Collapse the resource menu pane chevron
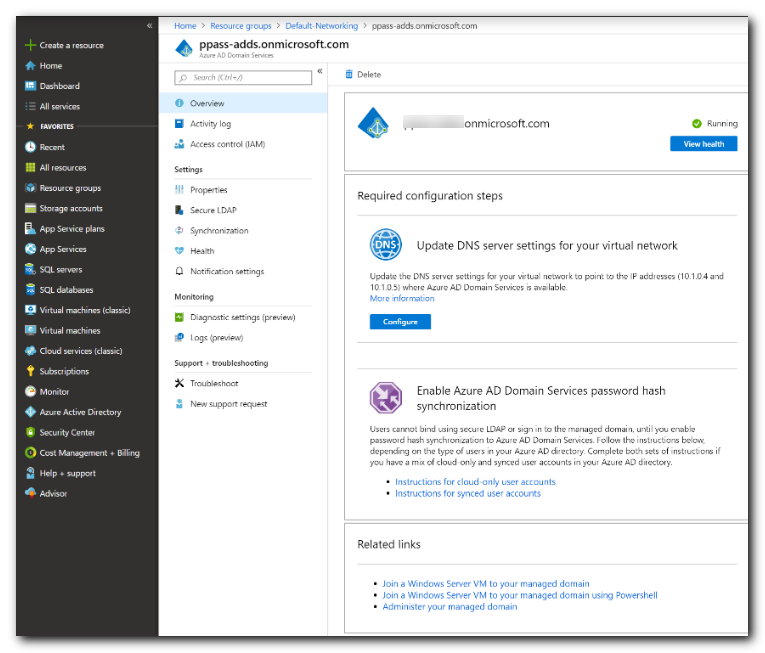The width and height of the screenshot is (765, 653). pos(320,71)
